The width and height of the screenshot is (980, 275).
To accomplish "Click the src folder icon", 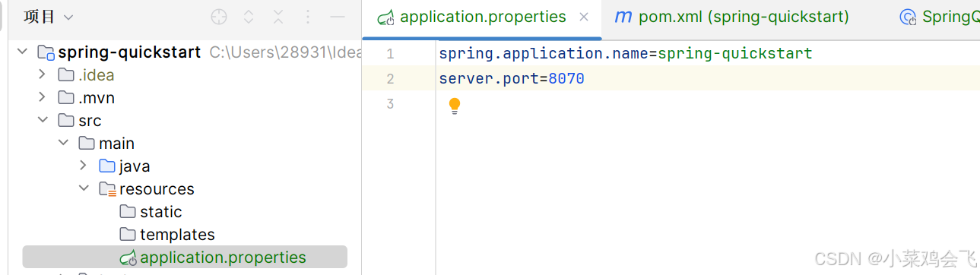I will point(65,121).
